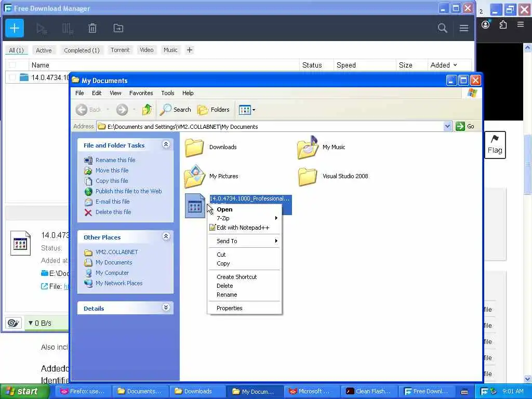Expand the Details panel
532x399 pixels.
(166, 308)
